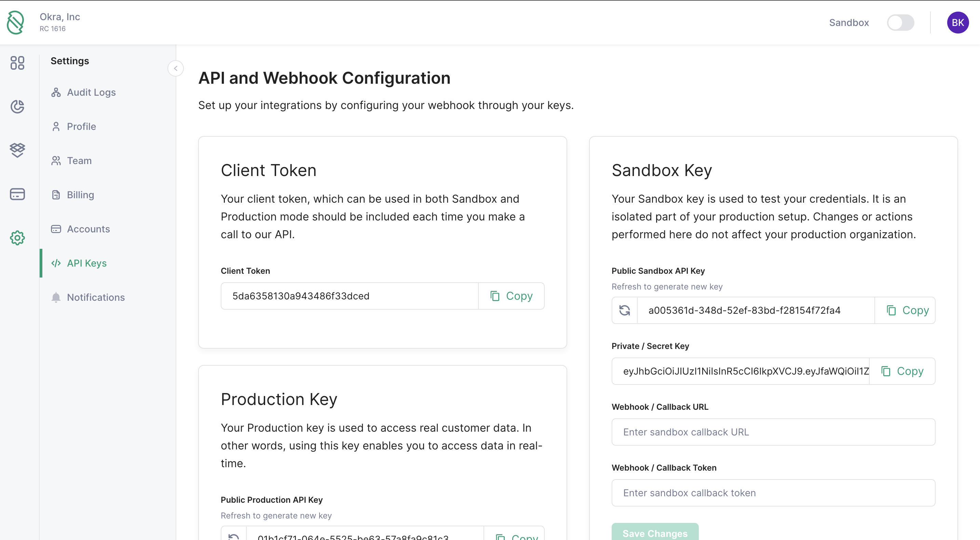The width and height of the screenshot is (980, 540).
Task: Click the BK user avatar
Action: (957, 23)
